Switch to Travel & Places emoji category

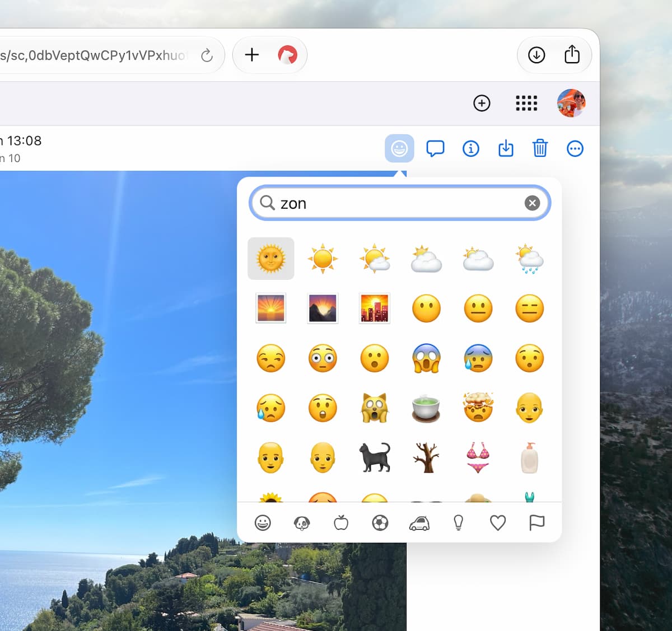pyautogui.click(x=419, y=523)
